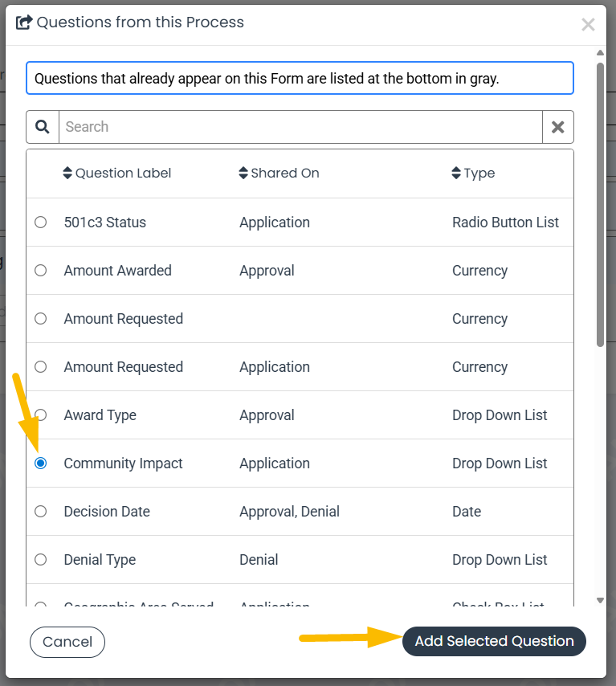This screenshot has width=616, height=686.
Task: Select the Denial Type radio button
Action: (x=41, y=559)
